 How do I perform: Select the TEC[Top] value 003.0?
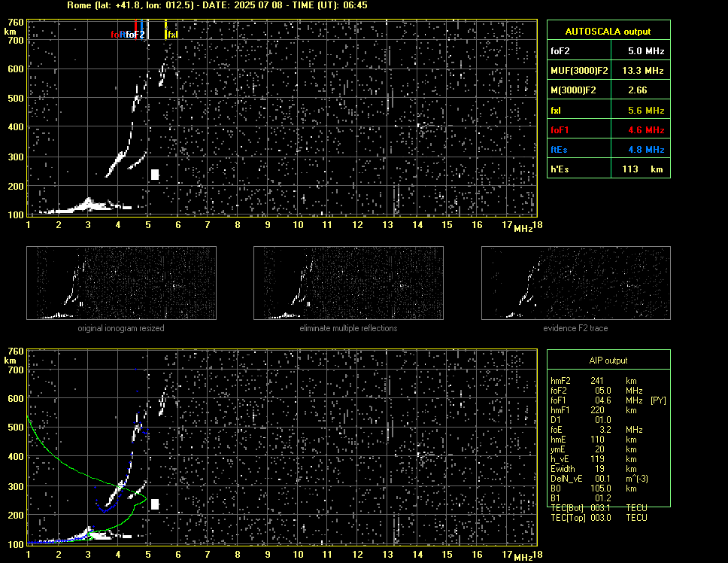(601, 518)
